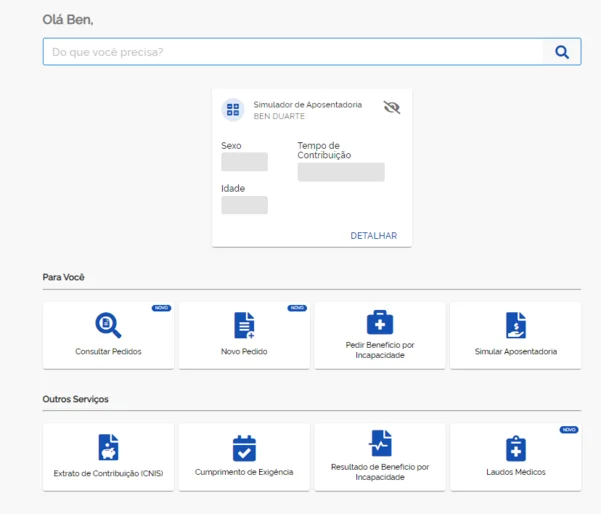
Task: Open the Consultar Pedidos label
Action: click(108, 351)
